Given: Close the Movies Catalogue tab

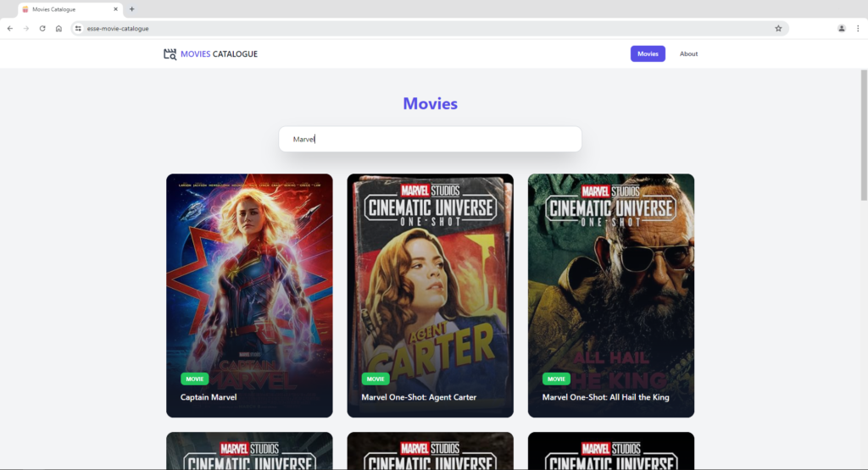Looking at the screenshot, I should click(115, 9).
